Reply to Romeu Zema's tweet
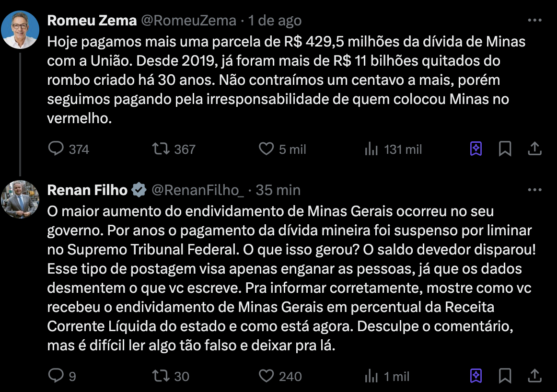 point(57,149)
